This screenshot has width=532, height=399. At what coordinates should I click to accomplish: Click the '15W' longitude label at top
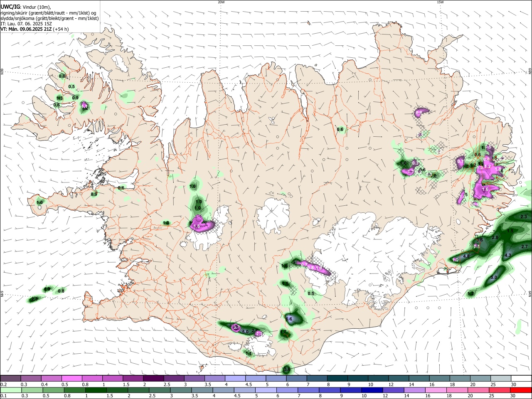(x=440, y=2)
